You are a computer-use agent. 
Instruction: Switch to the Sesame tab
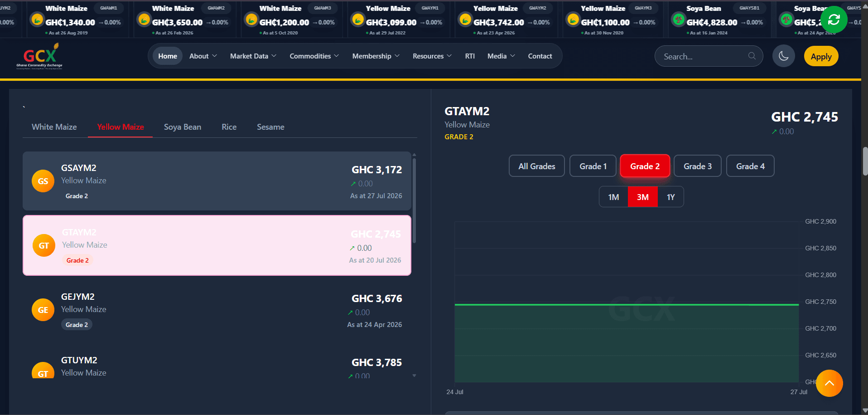270,127
